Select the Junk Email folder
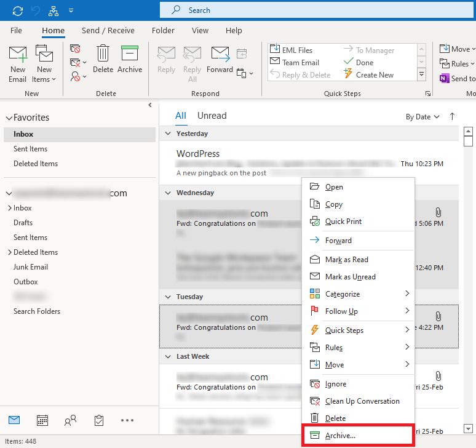The width and height of the screenshot is (476, 448). pyautogui.click(x=31, y=267)
